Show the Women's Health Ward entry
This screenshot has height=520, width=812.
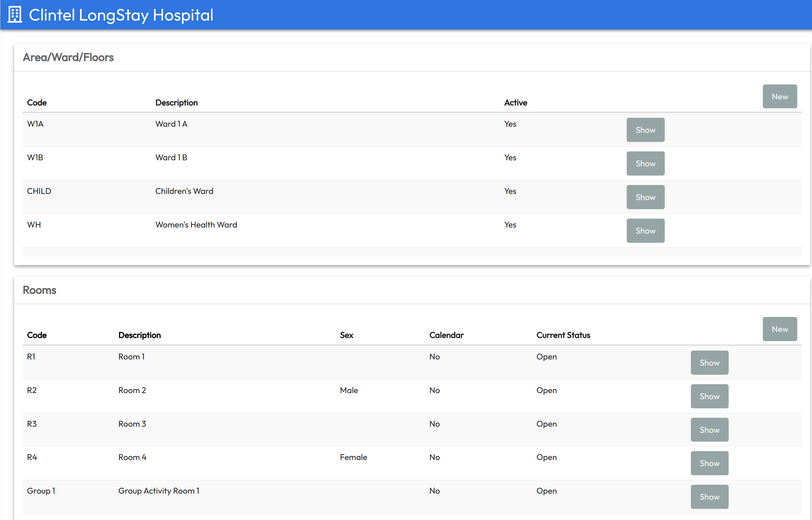coord(645,231)
